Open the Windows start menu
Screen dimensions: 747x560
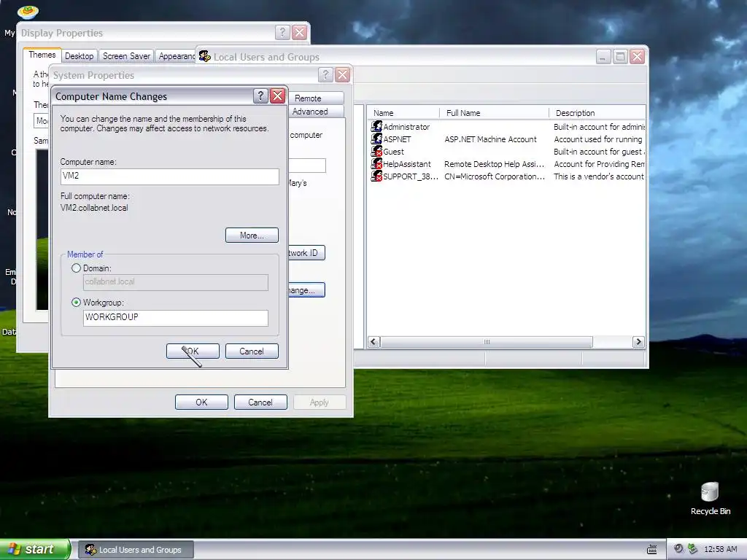click(34, 550)
